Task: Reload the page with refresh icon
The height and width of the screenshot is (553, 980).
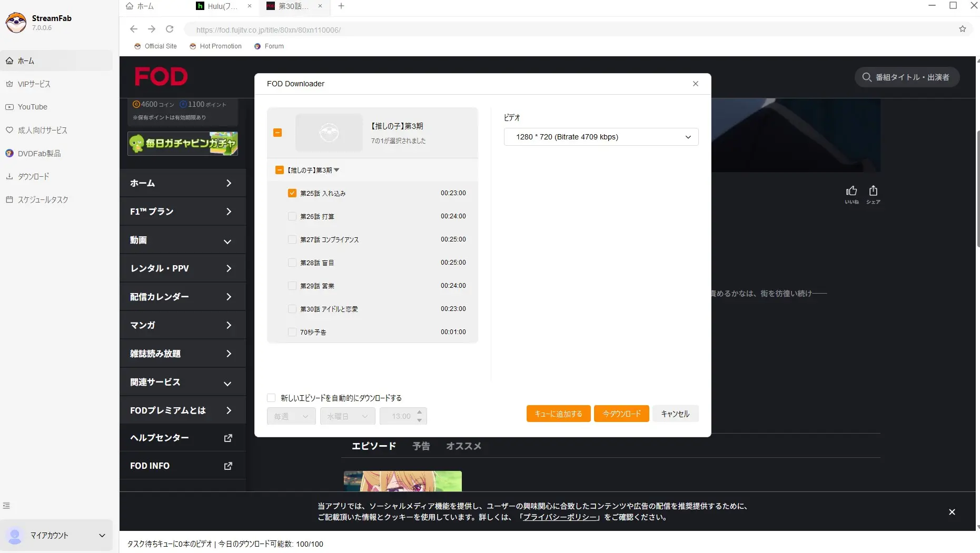Action: tap(170, 29)
